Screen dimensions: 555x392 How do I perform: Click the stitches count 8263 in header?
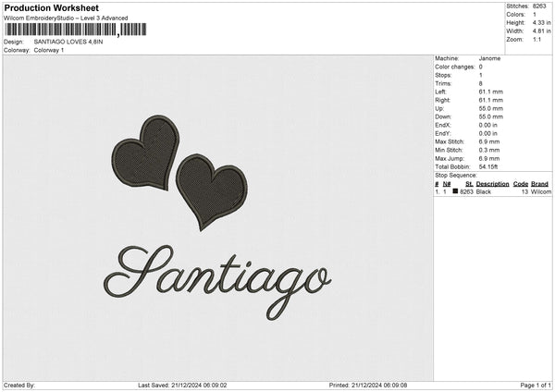539,6
